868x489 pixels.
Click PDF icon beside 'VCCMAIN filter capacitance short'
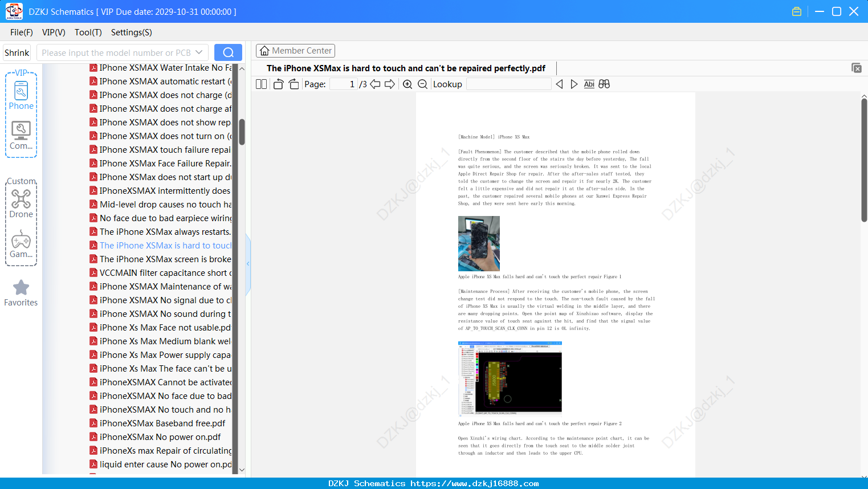[x=93, y=273]
